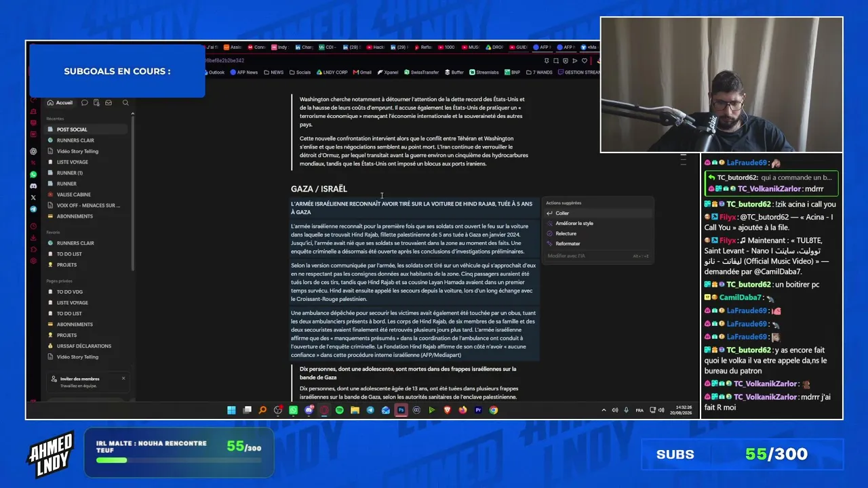Screen dimensions: 868x488
Task: Select Coller in the suggested actions menu
Action: pos(598,213)
